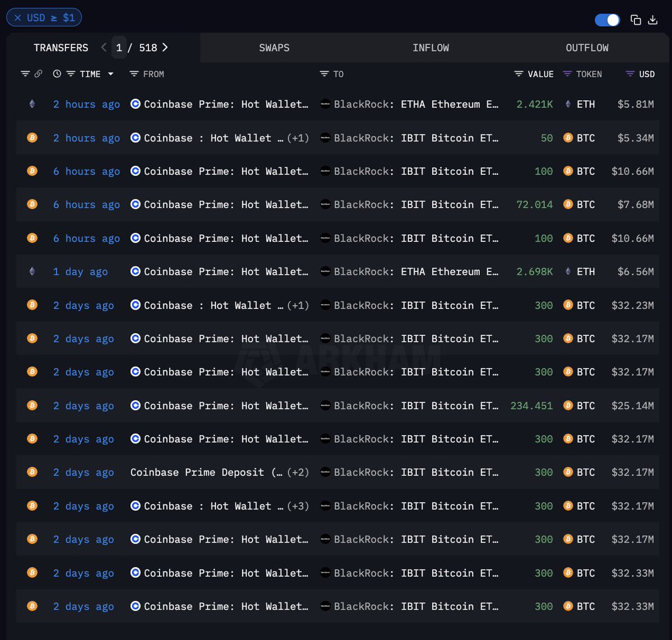Remove the USD ≥ $1 filter chip
Screen dimensions: 672x640
pyautogui.click(x=18, y=18)
